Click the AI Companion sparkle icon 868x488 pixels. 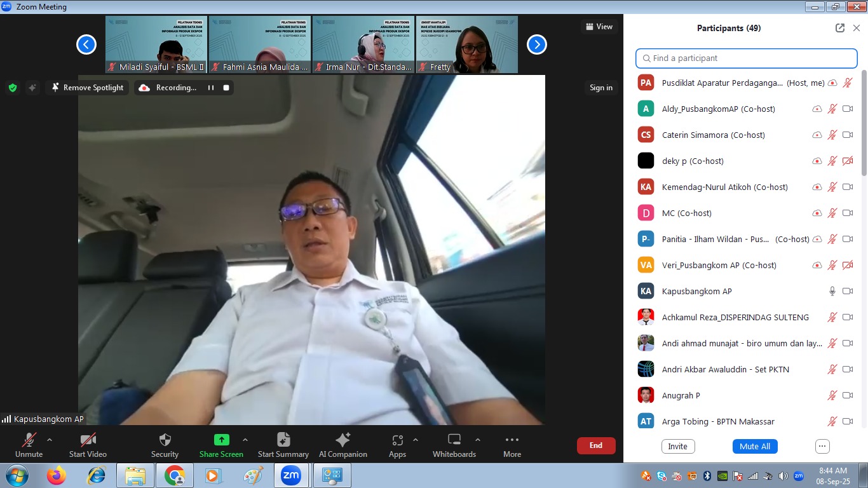tap(342, 440)
